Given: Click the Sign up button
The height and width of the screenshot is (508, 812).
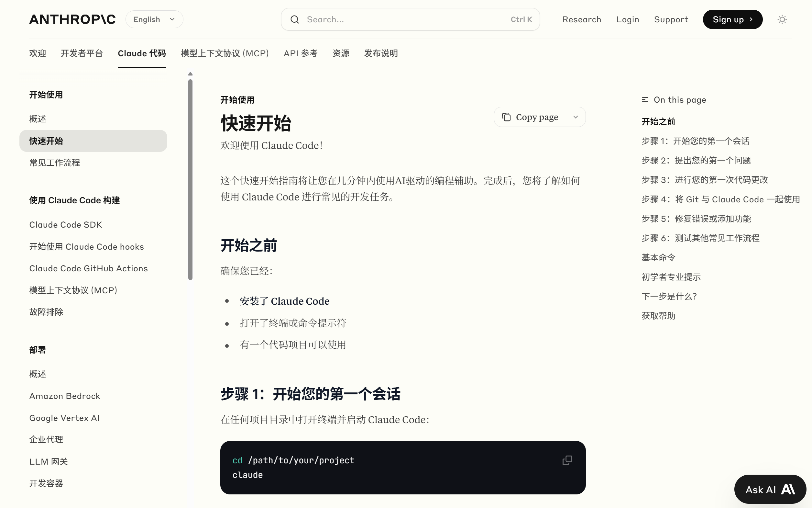Looking at the screenshot, I should click(x=732, y=19).
